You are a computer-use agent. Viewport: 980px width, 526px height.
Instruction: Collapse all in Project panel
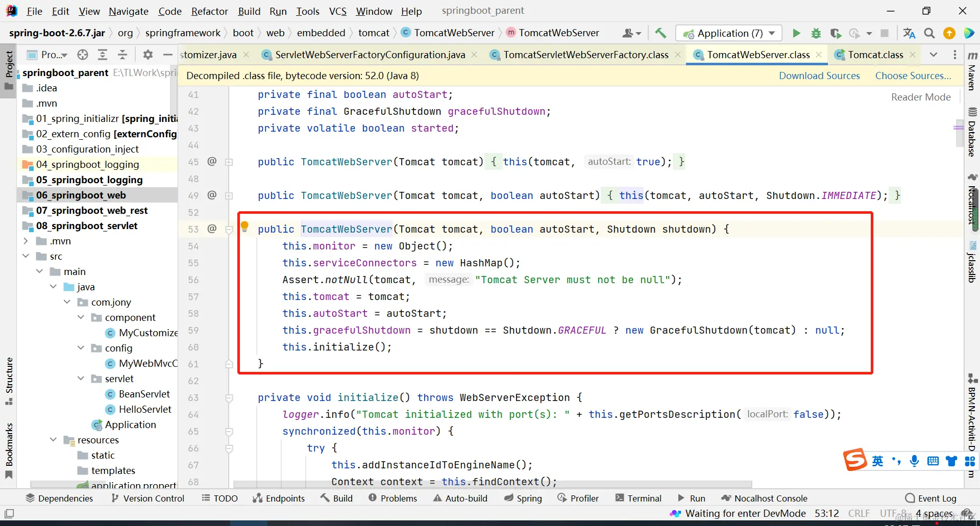click(x=122, y=55)
